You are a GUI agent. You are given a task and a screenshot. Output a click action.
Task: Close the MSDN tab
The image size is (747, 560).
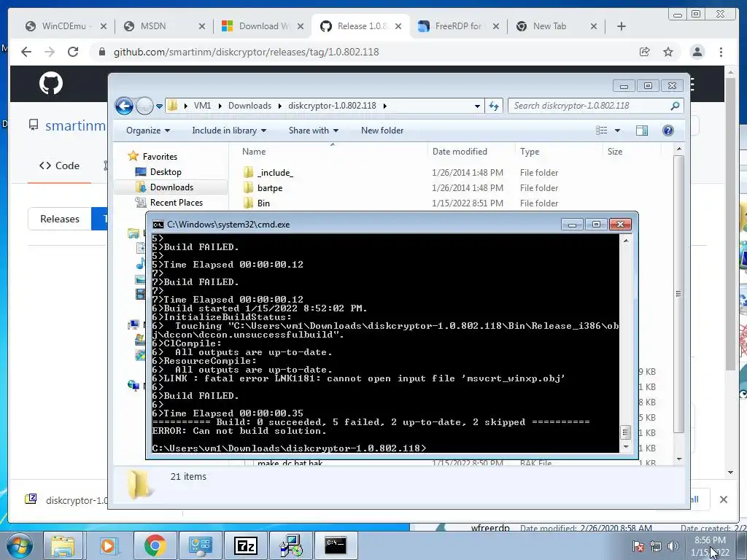tap(202, 26)
